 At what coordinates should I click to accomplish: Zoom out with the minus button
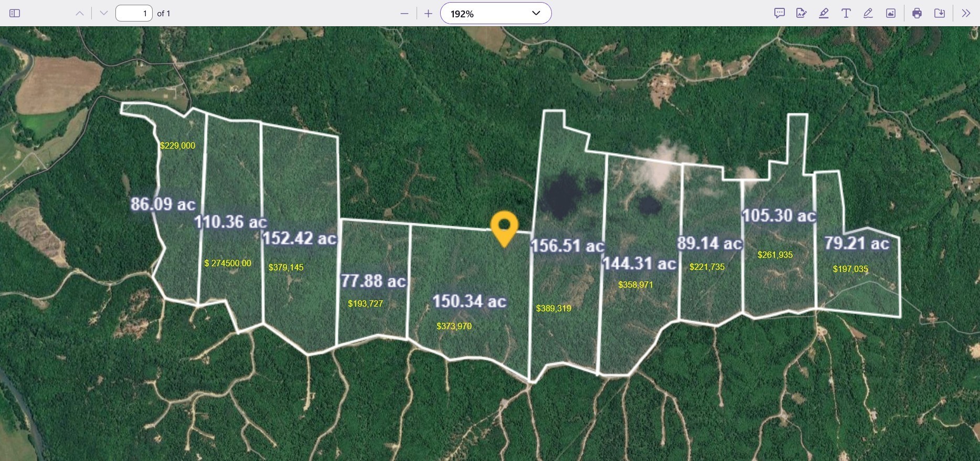coord(404,13)
